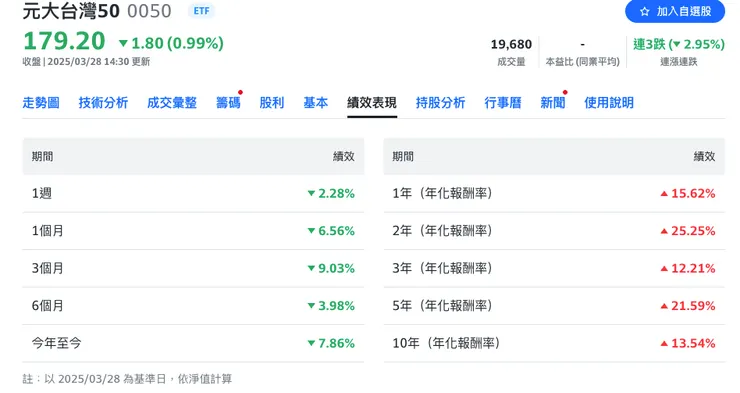Click the 今年至今 performance value 7.86%

point(331,343)
